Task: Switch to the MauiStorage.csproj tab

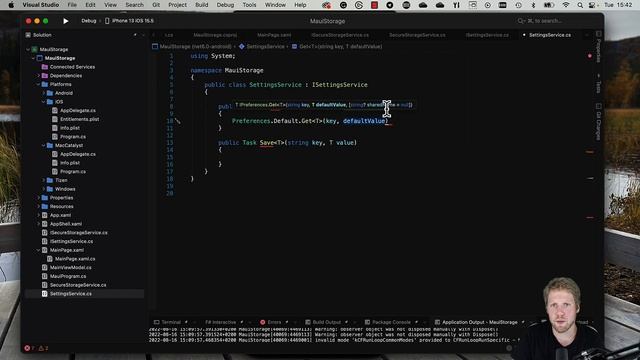Action: click(x=215, y=35)
